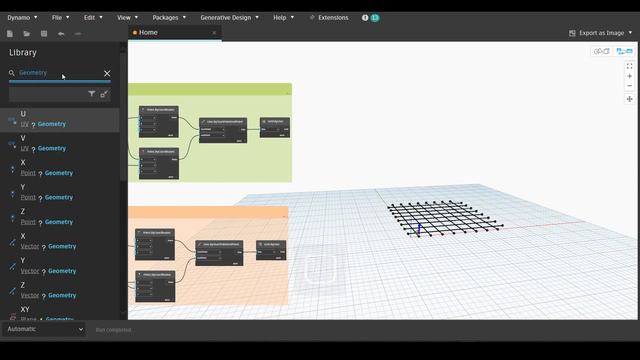Switch to 3D background preview navigation
The width and height of the screenshot is (640, 360).
pyautogui.click(x=602, y=51)
